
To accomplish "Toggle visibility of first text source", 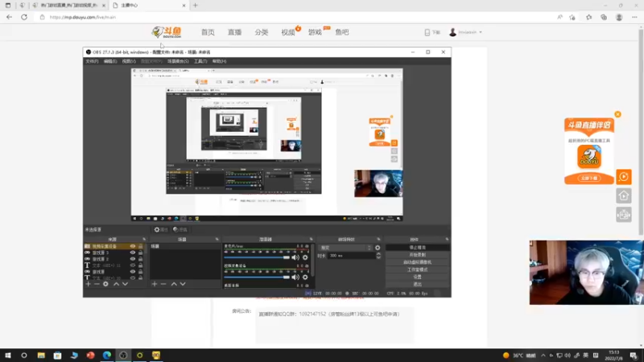I will [133, 265].
